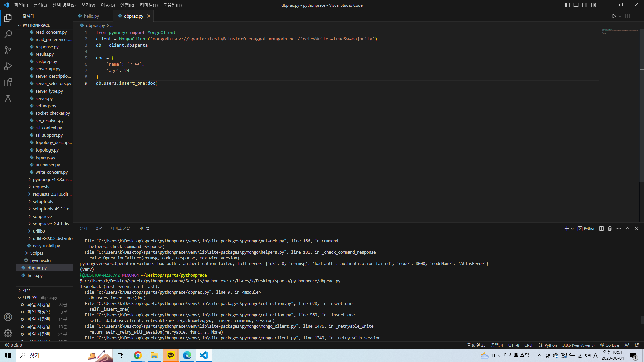Open Microsoft Edge from the taskbar

click(x=187, y=355)
